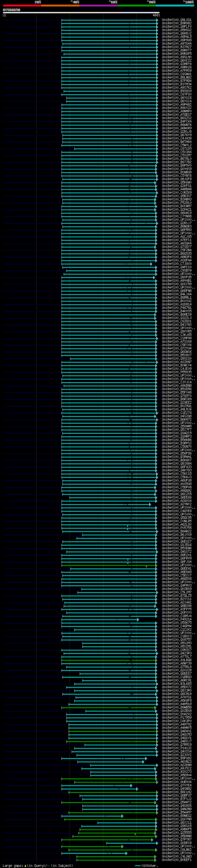The image size is (197, 868).
Task: Click the orange ~40% identity legend bar
Action: point(60,6)
